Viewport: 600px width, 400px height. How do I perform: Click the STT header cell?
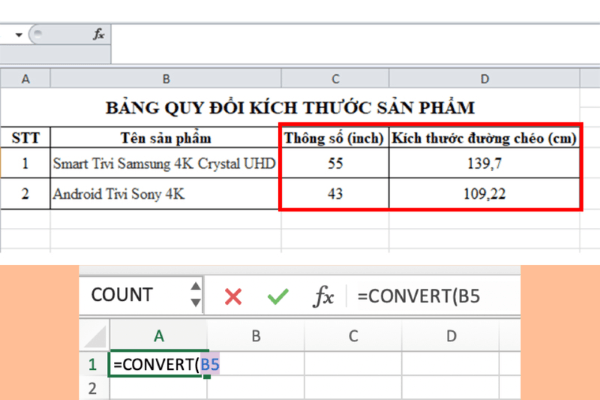click(26, 138)
